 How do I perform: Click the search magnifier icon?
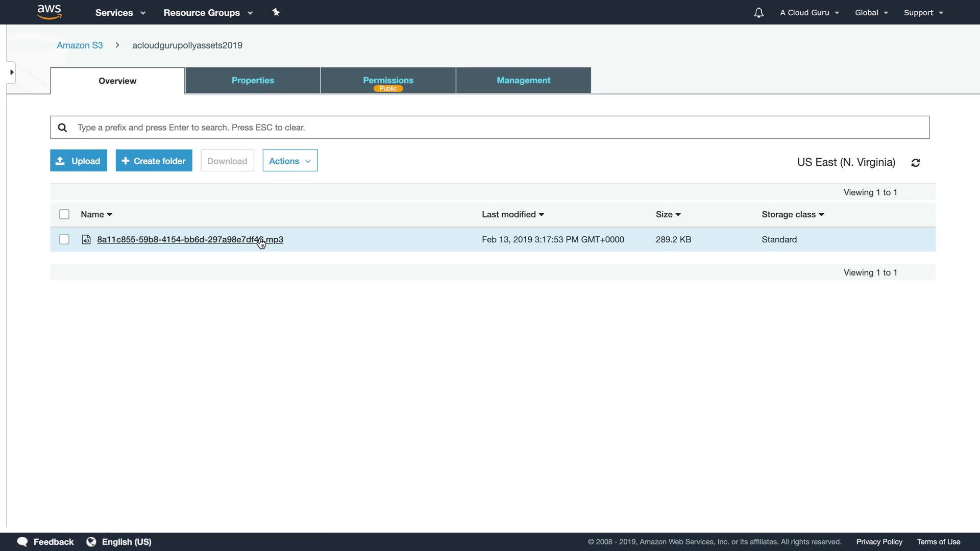(62, 128)
